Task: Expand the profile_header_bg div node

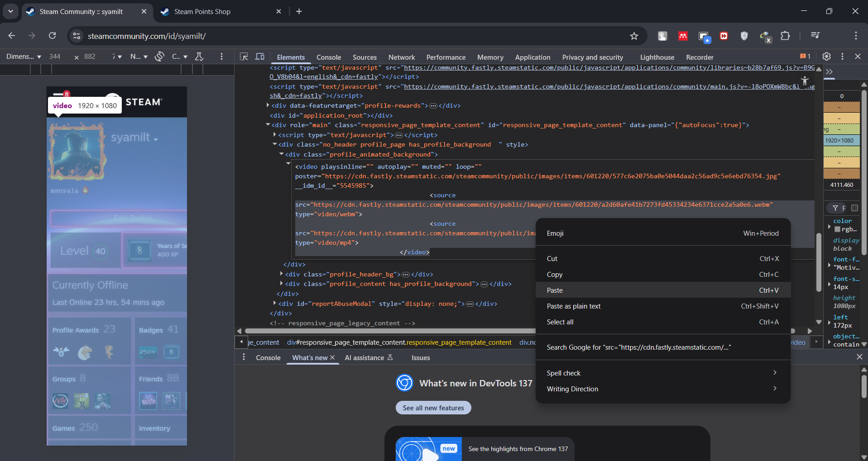Action: point(281,274)
